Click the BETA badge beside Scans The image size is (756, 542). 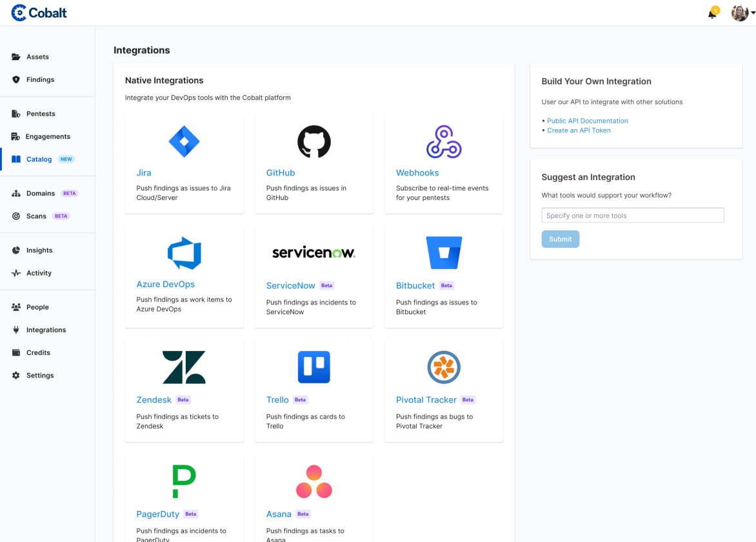point(61,216)
